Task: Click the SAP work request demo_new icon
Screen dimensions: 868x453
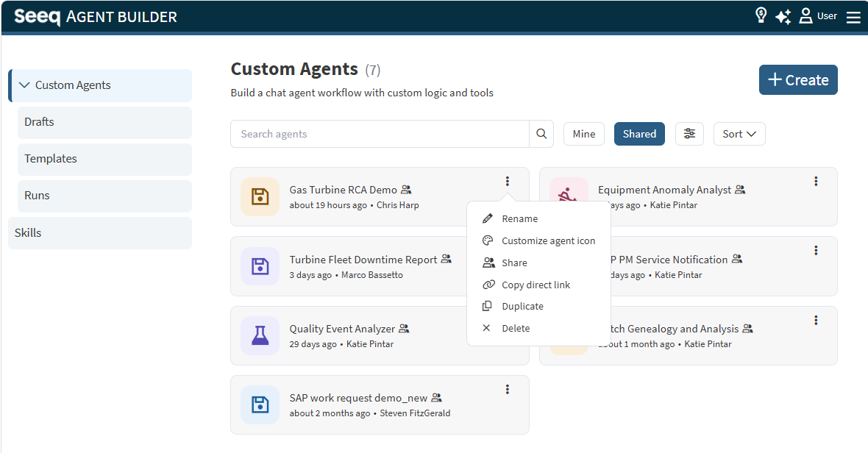Action: [x=260, y=404]
